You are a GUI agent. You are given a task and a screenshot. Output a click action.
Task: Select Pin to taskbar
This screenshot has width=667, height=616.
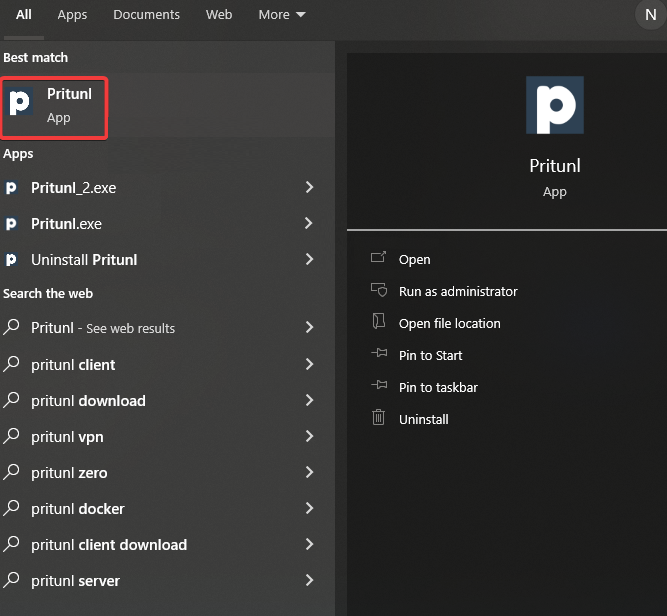pyautogui.click(x=438, y=387)
